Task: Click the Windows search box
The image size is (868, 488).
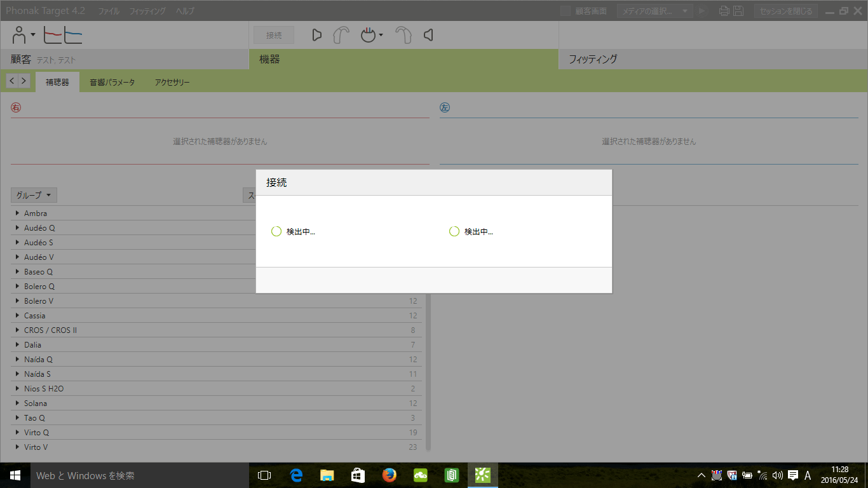Action: point(140,475)
